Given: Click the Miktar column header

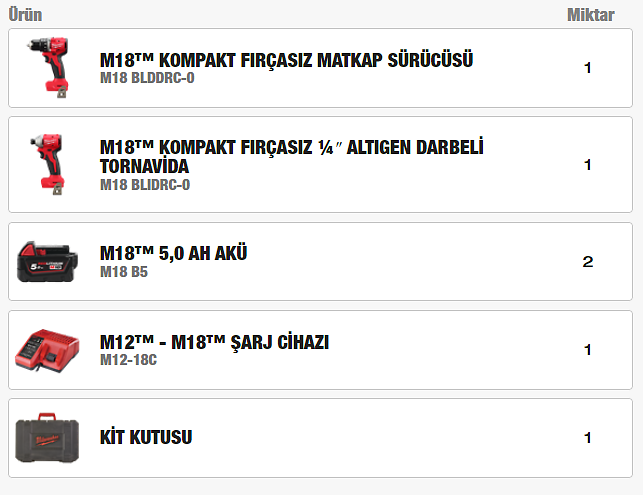Looking at the screenshot, I should [x=590, y=15].
